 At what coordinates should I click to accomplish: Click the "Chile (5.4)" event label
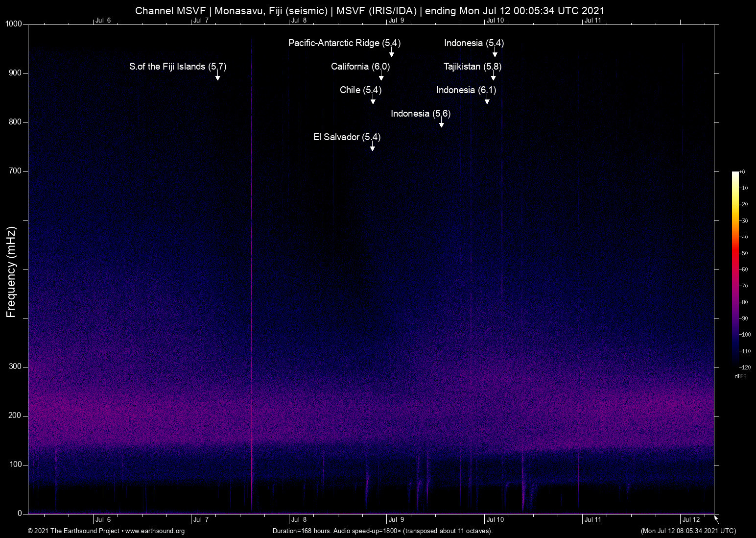coord(360,90)
